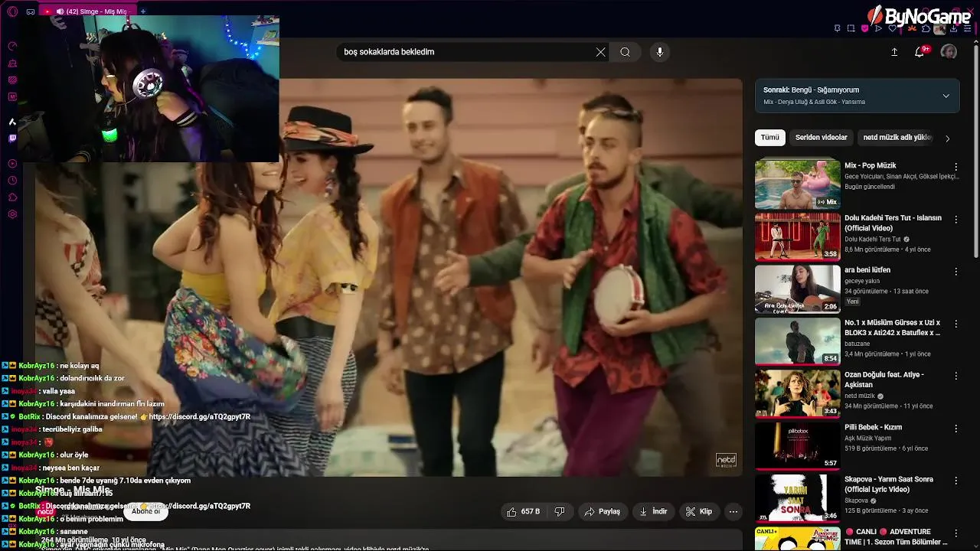
Task: Clear the search box with X icon
Action: 601,52
